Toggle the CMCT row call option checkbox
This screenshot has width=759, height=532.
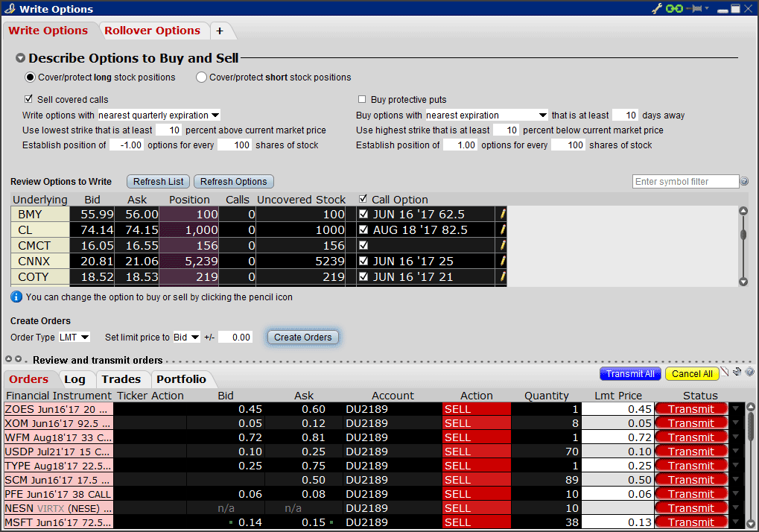click(x=363, y=245)
